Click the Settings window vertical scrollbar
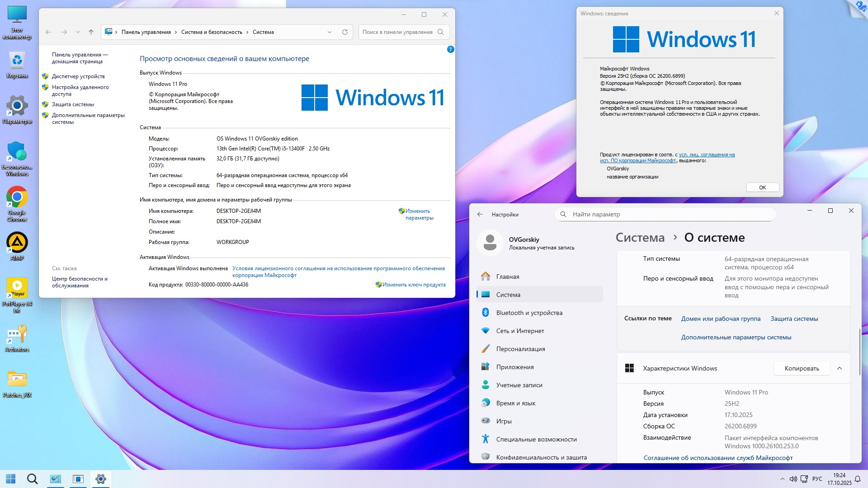Screen dimensions: 868x488 point(859,352)
